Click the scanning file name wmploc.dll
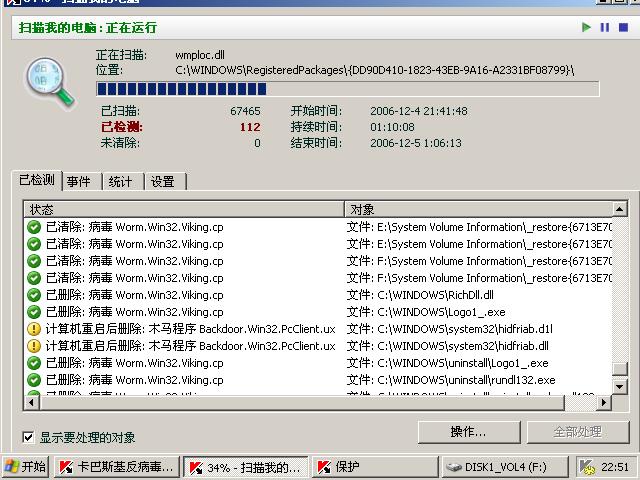 tap(200, 55)
